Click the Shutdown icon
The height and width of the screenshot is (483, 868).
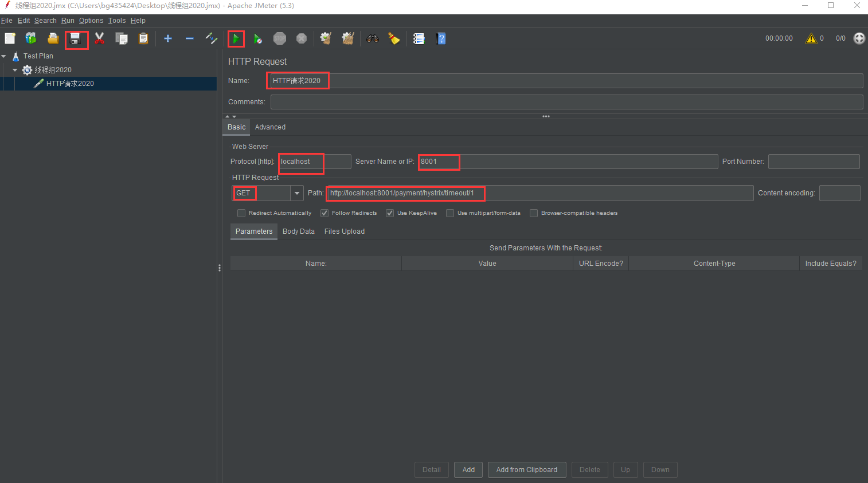[302, 38]
